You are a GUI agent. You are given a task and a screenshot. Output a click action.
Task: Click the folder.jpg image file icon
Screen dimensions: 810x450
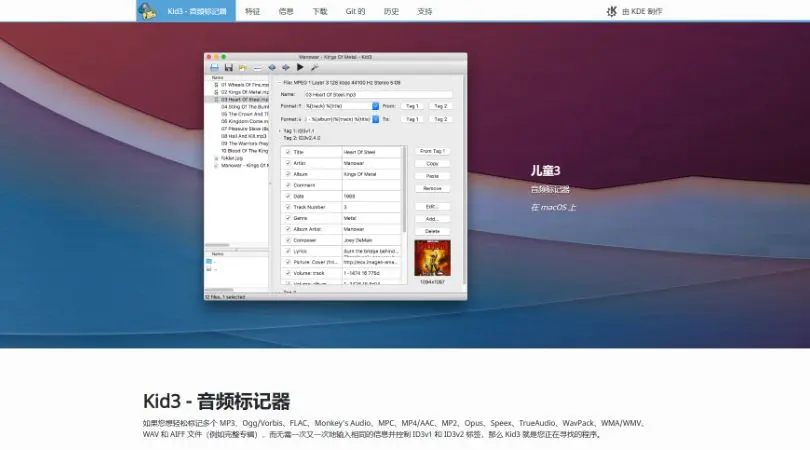216,158
